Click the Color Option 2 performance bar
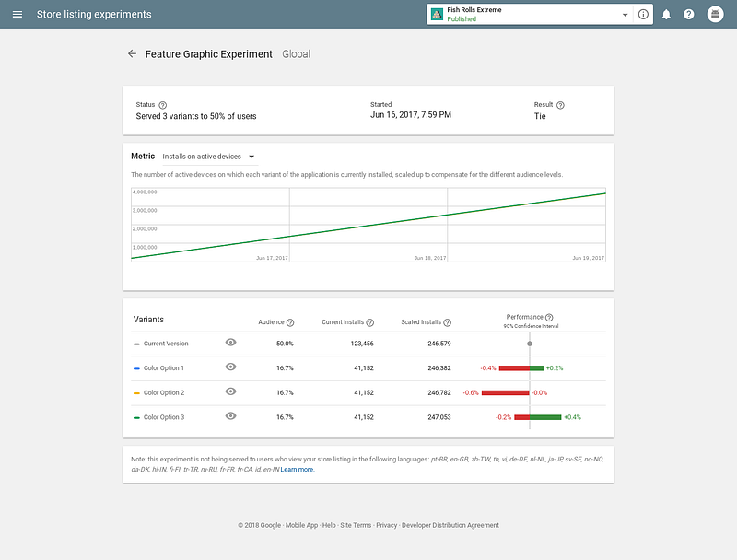The height and width of the screenshot is (560, 737). (x=505, y=392)
